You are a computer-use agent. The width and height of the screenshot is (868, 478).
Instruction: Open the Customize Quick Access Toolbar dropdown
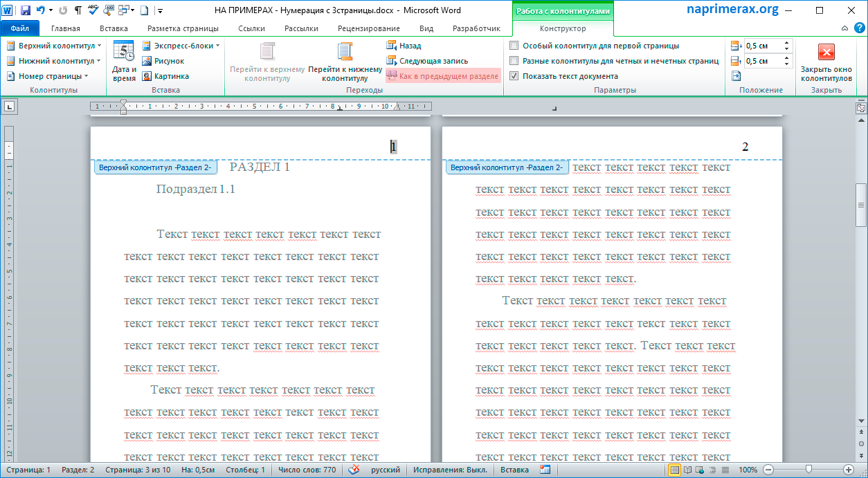160,10
